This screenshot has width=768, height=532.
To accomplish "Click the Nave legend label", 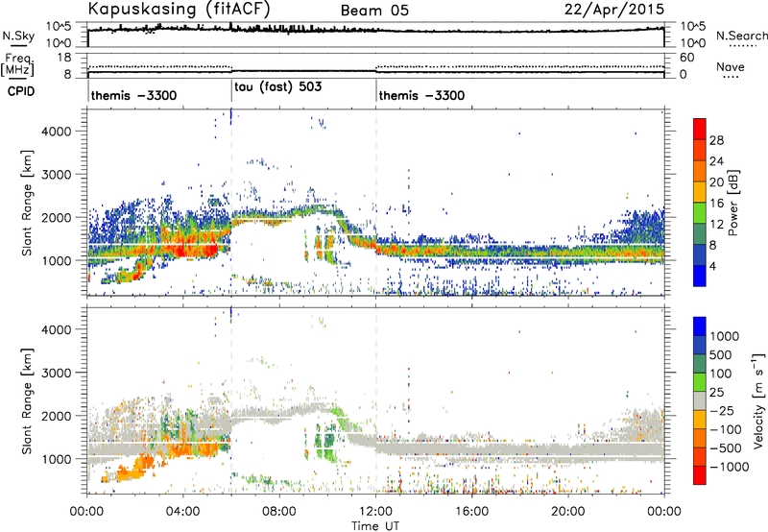I will tap(730, 66).
